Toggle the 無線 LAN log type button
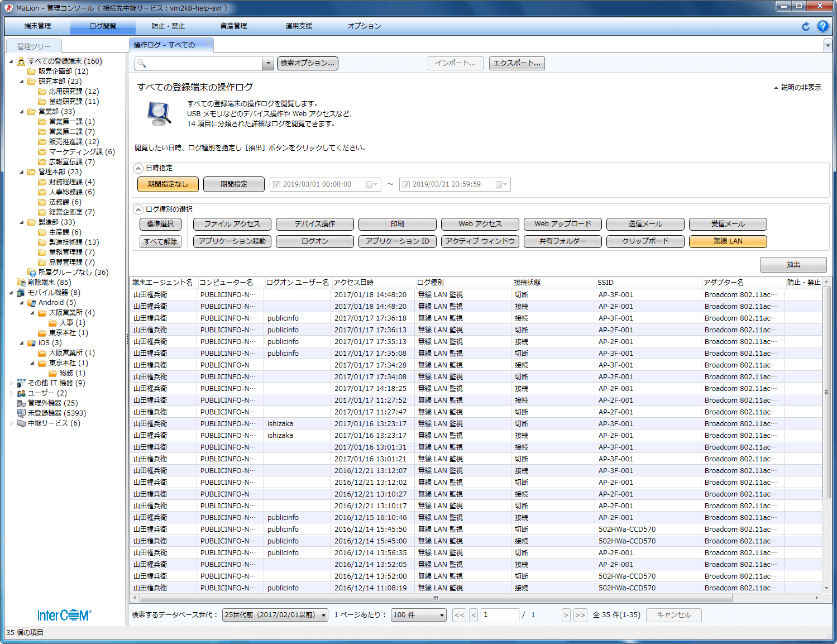837x644 pixels. [728, 241]
